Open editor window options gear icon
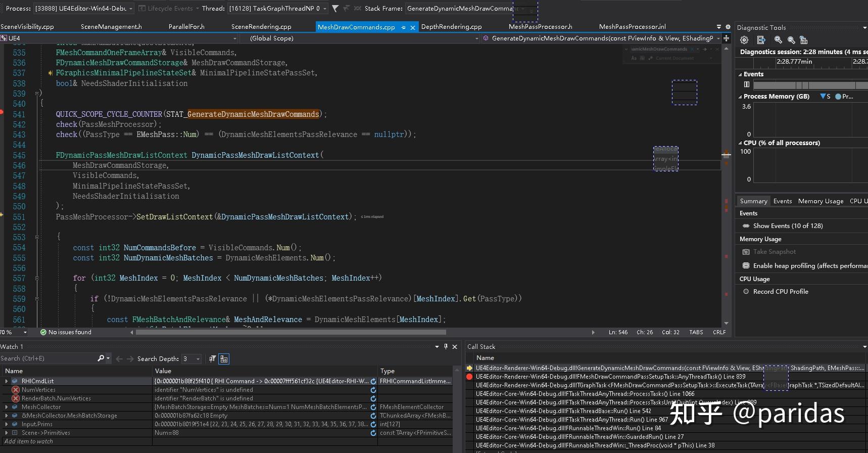This screenshot has width=868, height=453. [728, 27]
